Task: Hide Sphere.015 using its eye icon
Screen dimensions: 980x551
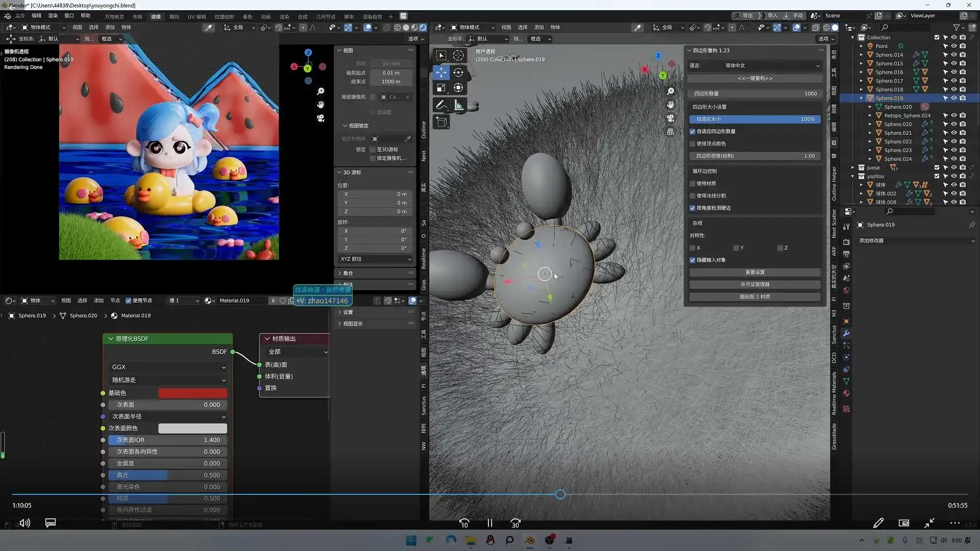Action: click(953, 63)
